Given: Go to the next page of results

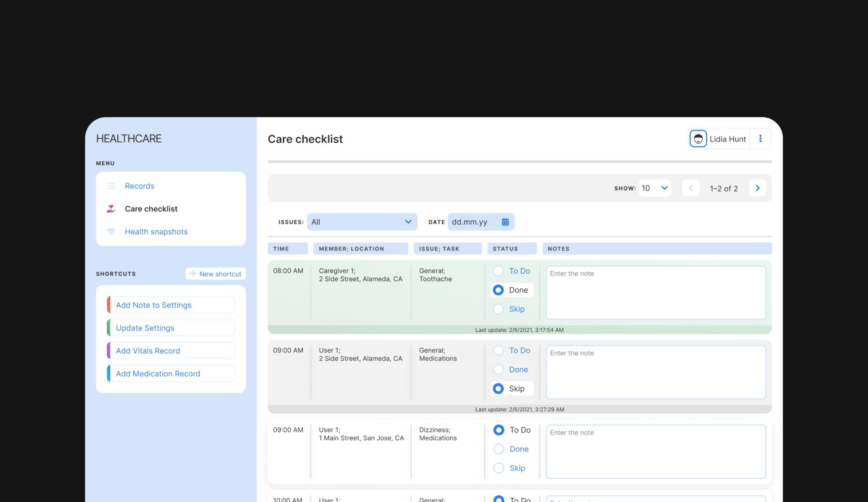Looking at the screenshot, I should click(x=758, y=188).
